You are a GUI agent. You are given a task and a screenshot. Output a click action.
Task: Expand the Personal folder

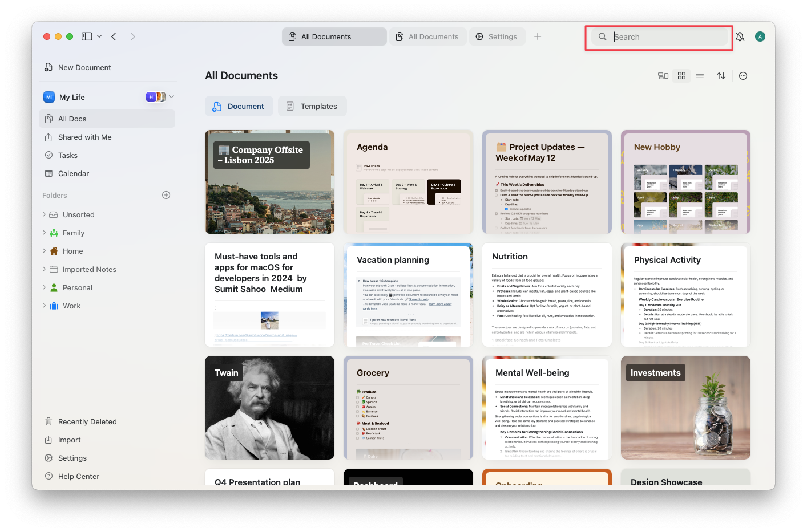click(44, 287)
